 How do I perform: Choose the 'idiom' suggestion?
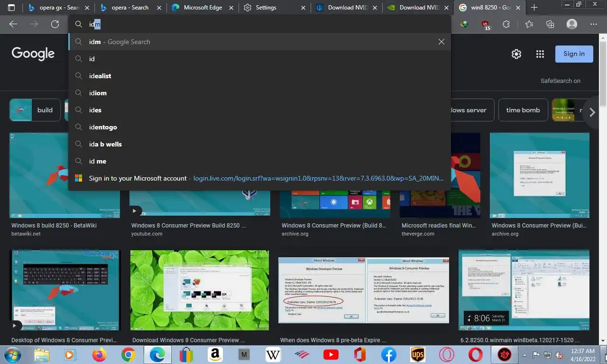[x=260, y=93]
